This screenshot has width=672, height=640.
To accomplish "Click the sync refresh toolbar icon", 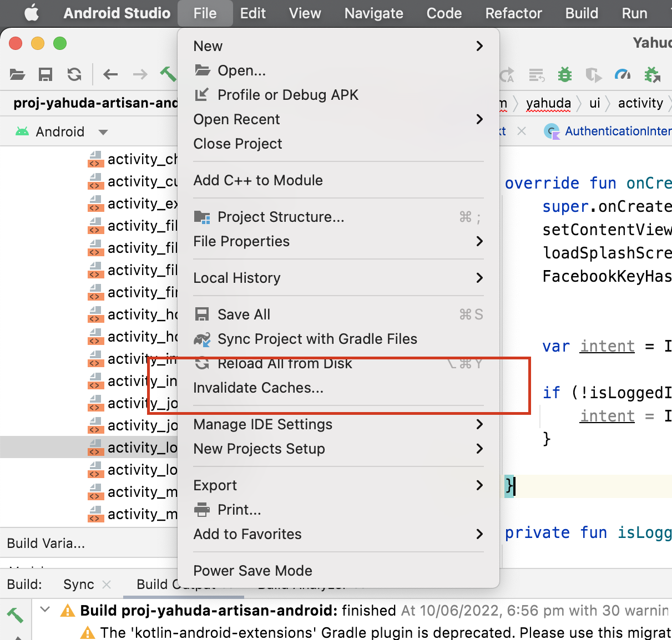I will 74,74.
